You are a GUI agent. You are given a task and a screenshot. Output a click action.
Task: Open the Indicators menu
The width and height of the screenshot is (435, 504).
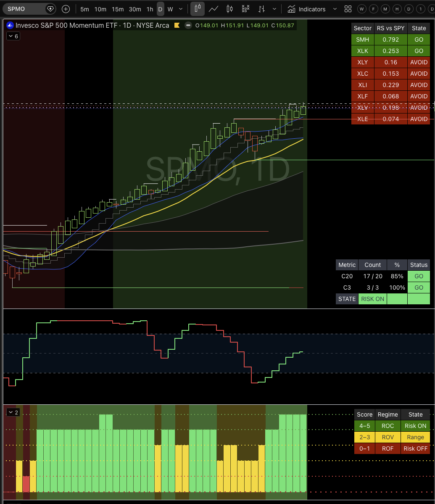306,9
